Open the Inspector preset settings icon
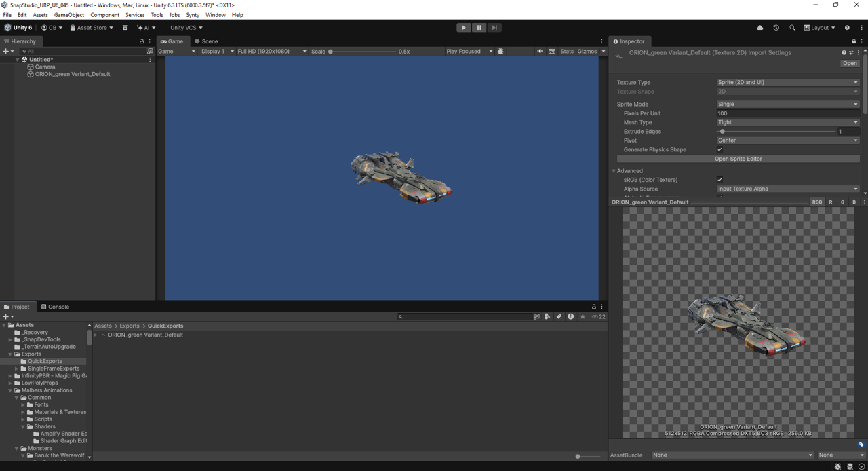Screen dimensions: 868x471 [x=851, y=52]
